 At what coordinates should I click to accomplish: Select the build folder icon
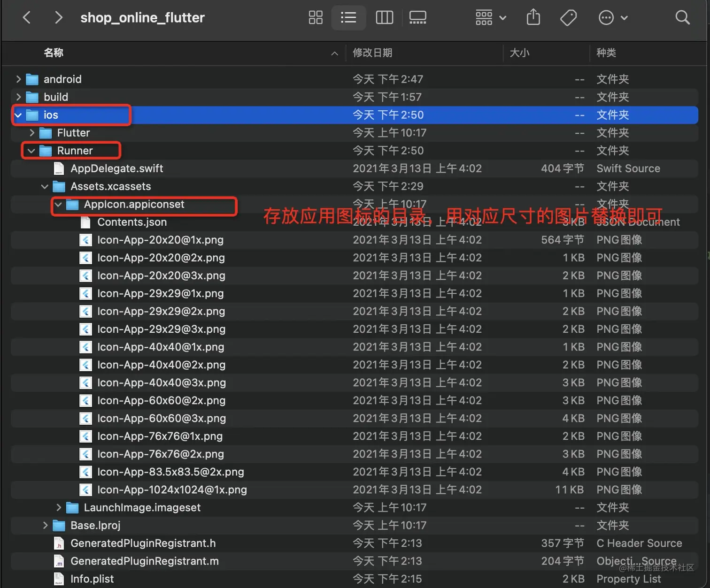pyautogui.click(x=32, y=97)
